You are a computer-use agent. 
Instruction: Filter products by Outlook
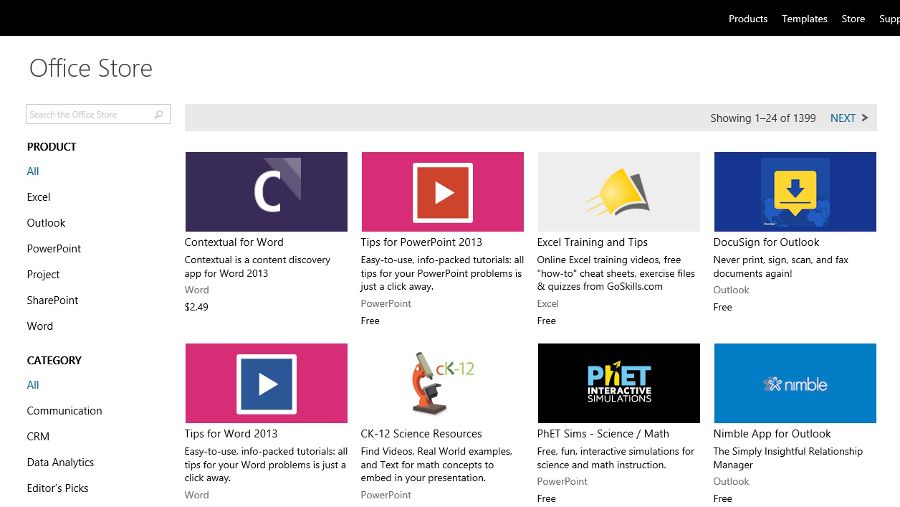[x=46, y=223]
